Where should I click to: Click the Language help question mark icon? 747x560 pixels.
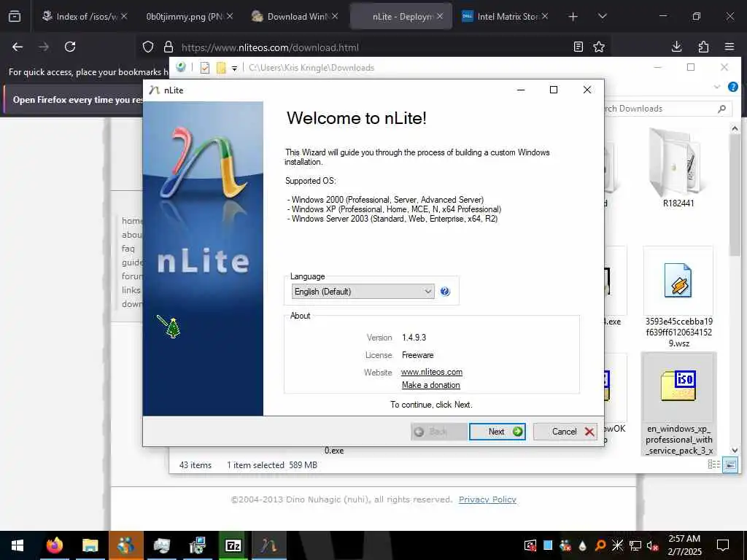pyautogui.click(x=445, y=292)
